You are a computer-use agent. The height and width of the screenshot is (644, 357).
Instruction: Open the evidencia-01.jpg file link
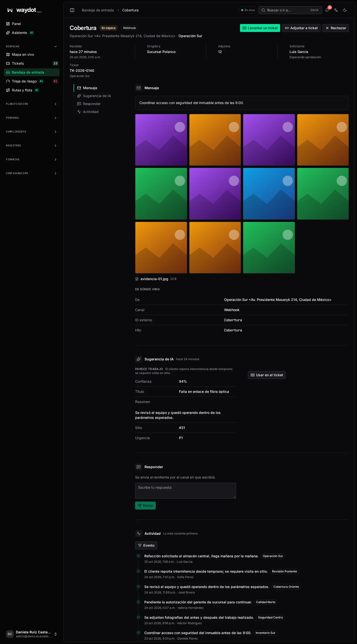[154, 279]
